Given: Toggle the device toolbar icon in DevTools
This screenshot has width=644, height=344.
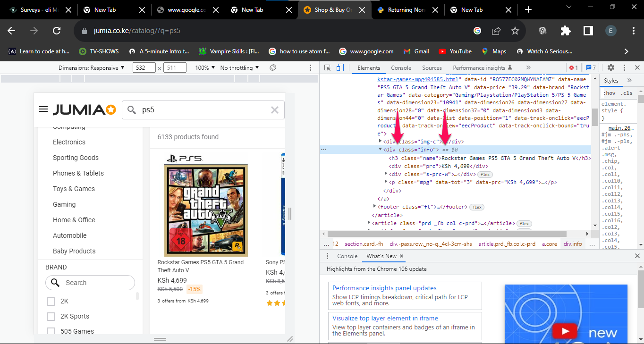Looking at the screenshot, I should click(x=340, y=67).
